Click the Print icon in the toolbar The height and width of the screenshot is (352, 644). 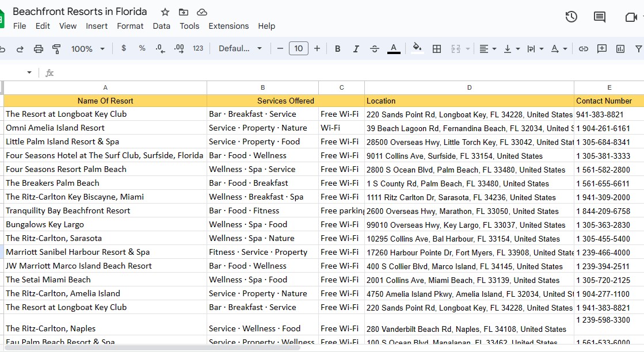pos(39,49)
